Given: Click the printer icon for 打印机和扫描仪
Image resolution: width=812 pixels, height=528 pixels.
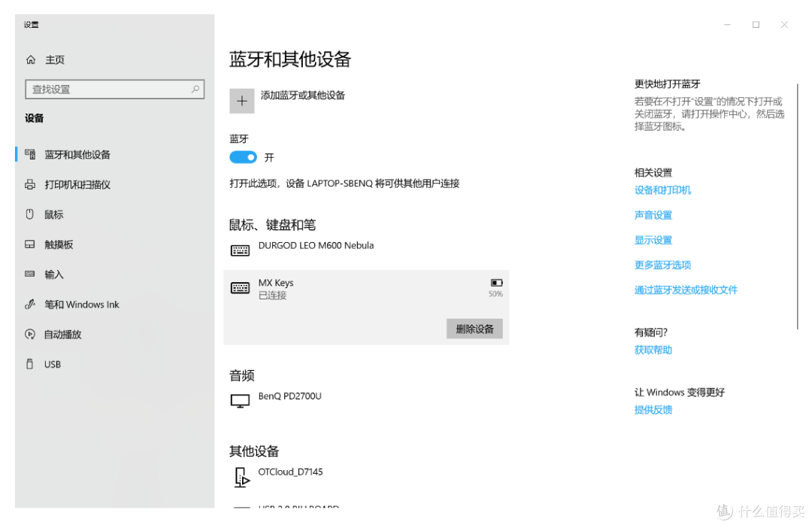Looking at the screenshot, I should pos(31,184).
